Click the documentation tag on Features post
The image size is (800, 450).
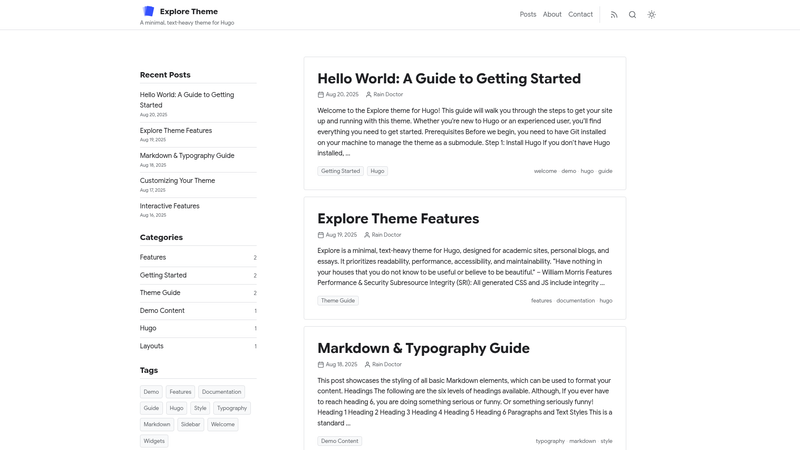[x=576, y=301]
